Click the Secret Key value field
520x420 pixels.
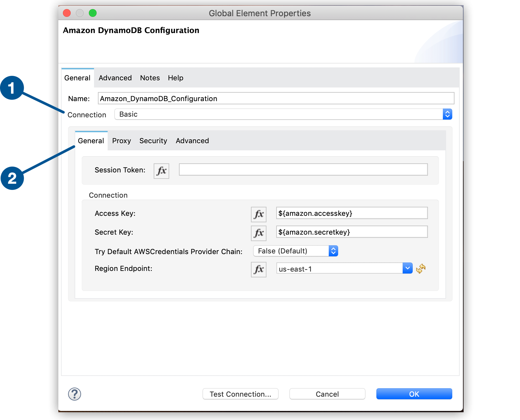(351, 232)
